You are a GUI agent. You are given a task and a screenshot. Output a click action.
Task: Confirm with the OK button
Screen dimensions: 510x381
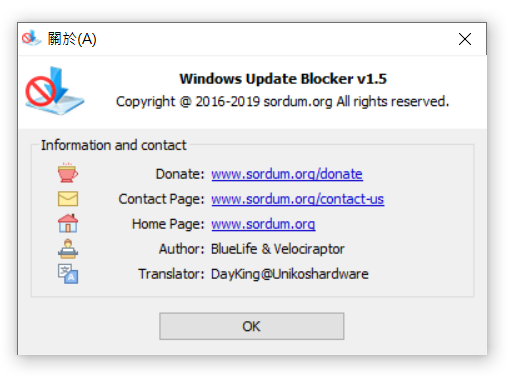coord(252,326)
